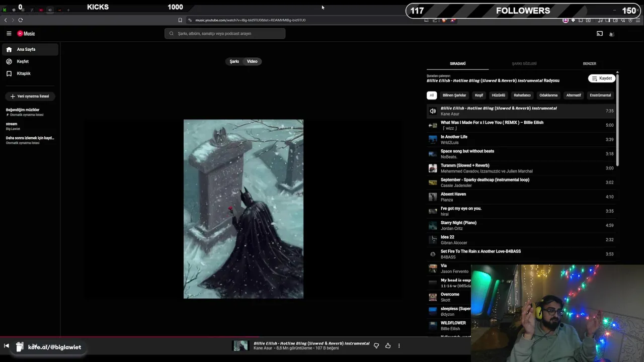Play Idea 22 by Gibran Alcocer

click(x=521, y=240)
